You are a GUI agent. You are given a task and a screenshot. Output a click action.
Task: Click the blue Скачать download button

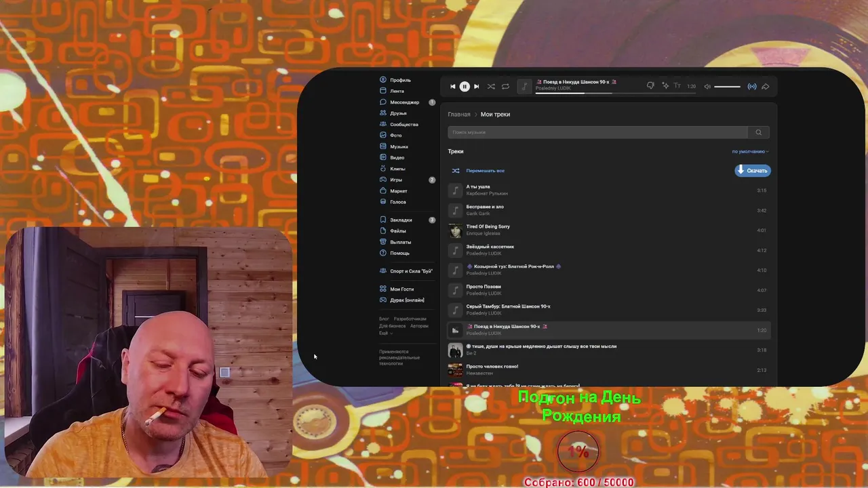coord(753,170)
